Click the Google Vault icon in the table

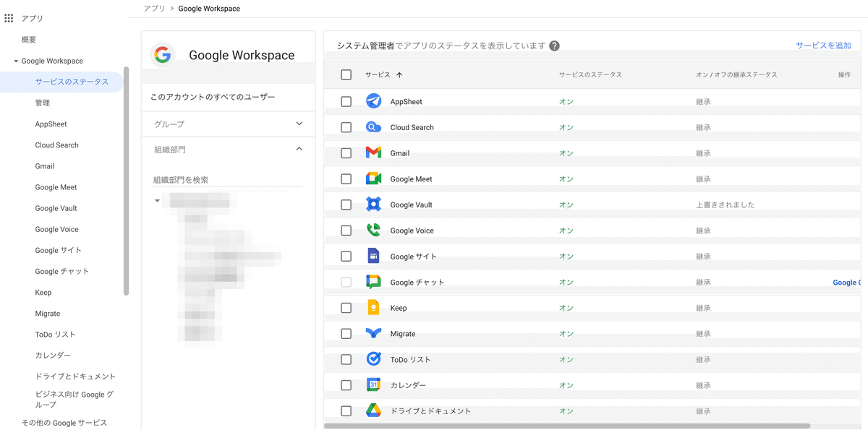(373, 205)
